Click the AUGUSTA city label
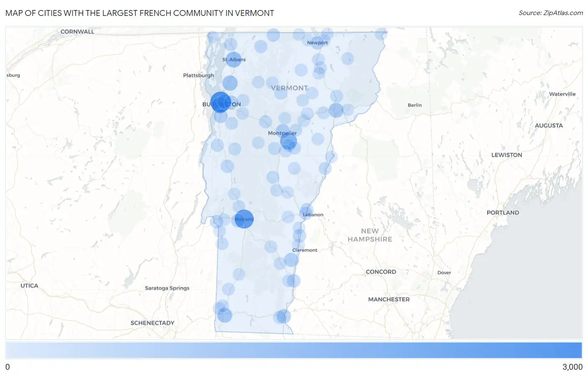Image resolution: width=588 pixels, height=376 pixels. tap(549, 125)
